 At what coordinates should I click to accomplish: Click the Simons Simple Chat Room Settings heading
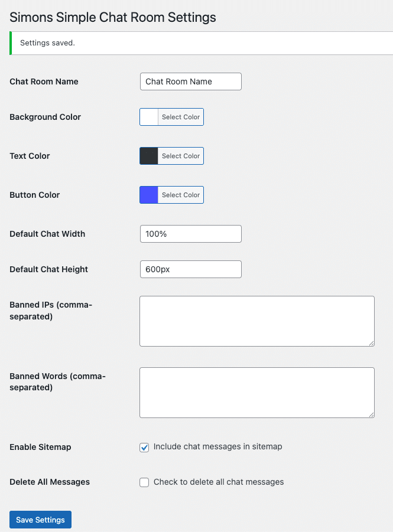coord(113,17)
